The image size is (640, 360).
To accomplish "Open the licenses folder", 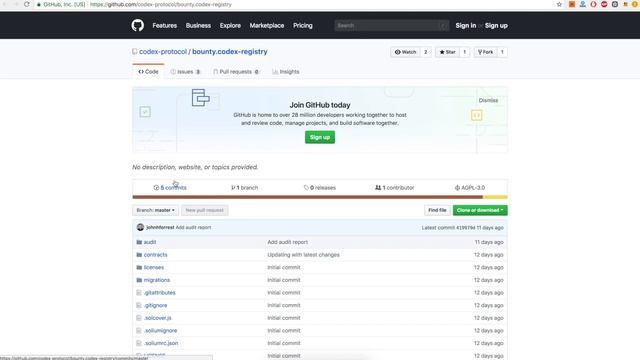I will [x=154, y=267].
